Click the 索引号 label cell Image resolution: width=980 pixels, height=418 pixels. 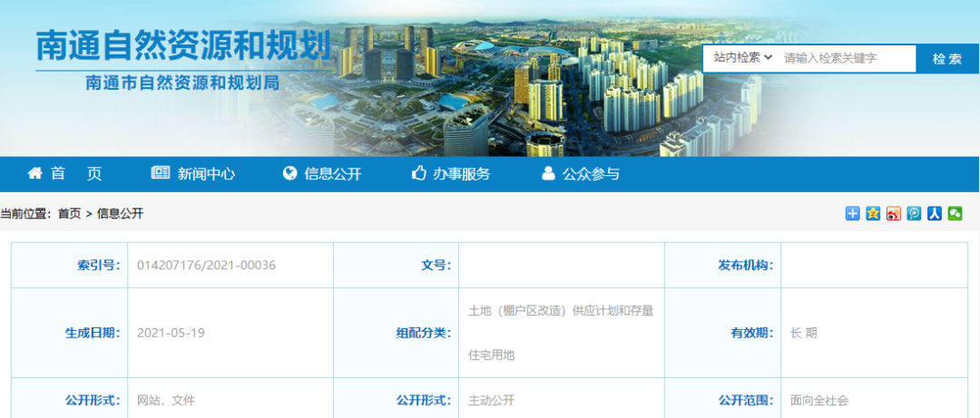pyautogui.click(x=69, y=265)
